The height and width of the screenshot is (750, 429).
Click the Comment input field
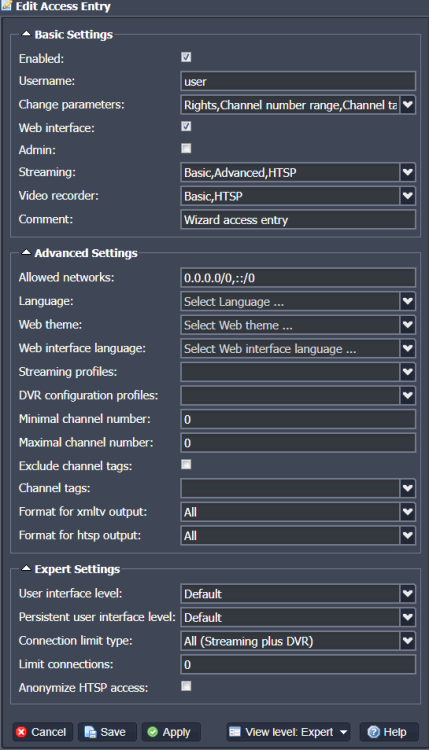pyautogui.click(x=298, y=220)
